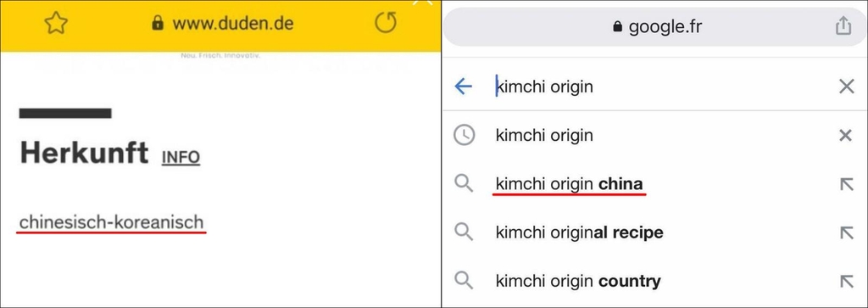Open the share icon in google.fr bar
Image resolution: width=868 pixels, height=308 pixels.
[x=843, y=25]
